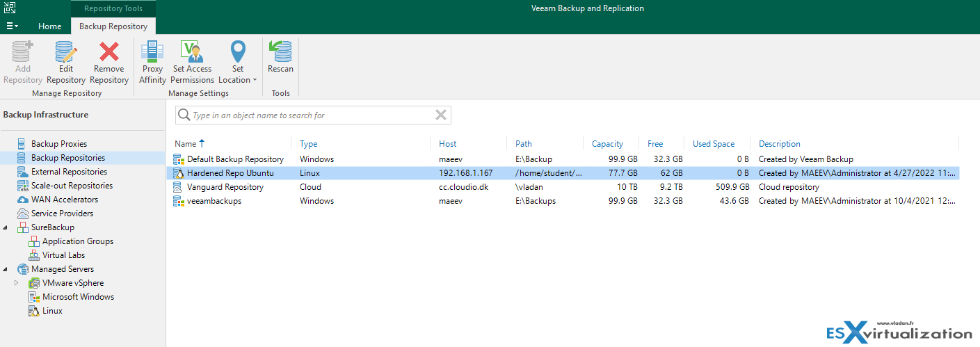
Task: Open the Set Location dropdown
Action: click(238, 62)
